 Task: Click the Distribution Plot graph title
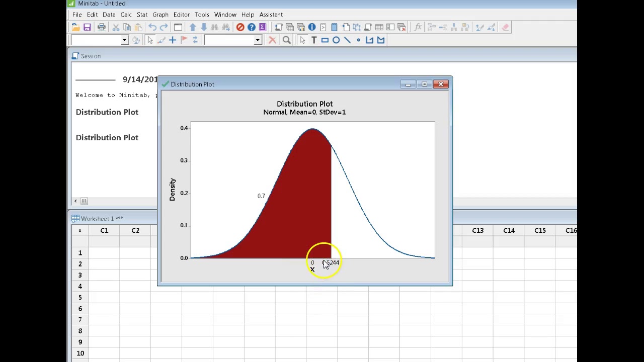[304, 104]
